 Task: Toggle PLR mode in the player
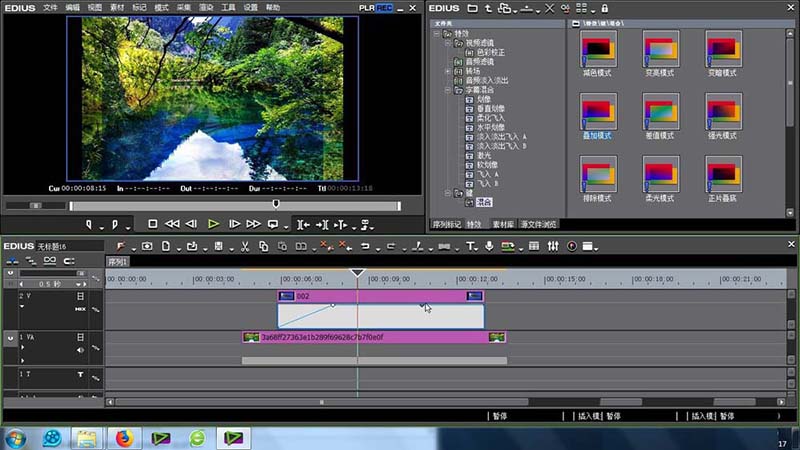pyautogui.click(x=367, y=7)
